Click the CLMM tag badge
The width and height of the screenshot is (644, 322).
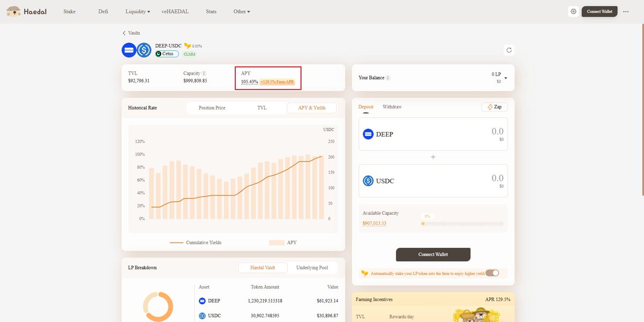tap(190, 54)
